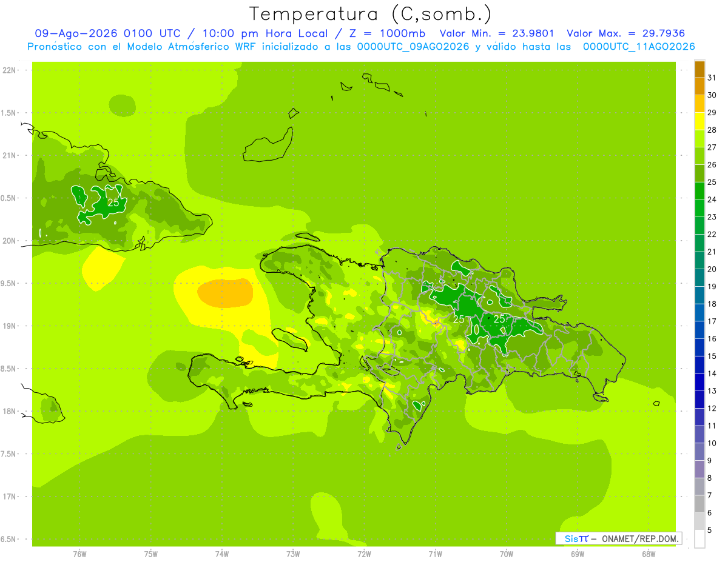Click the "22N" latitude label
The height and width of the screenshot is (562, 728).
pyautogui.click(x=9, y=70)
